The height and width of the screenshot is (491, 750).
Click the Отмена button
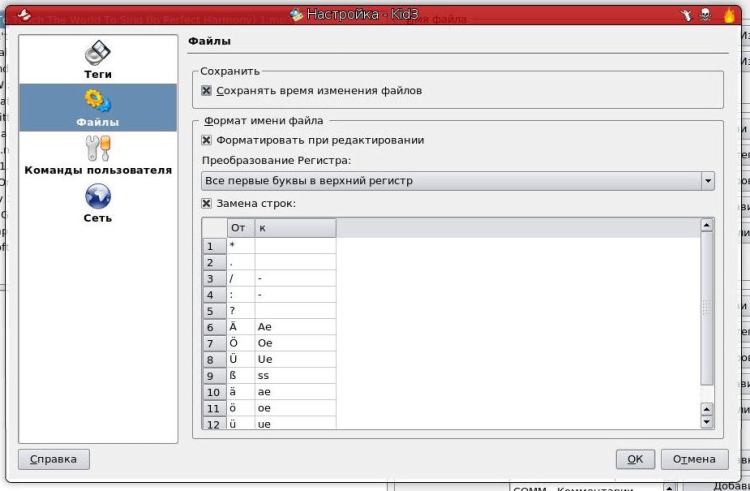695,459
